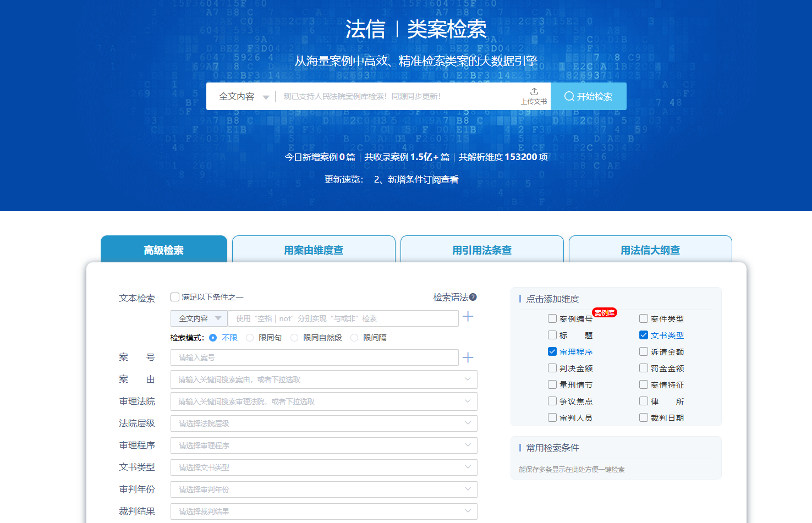Image resolution: width=812 pixels, height=523 pixels.
Task: Open the 全文内容 dropdown in top search bar
Action: pos(244,96)
